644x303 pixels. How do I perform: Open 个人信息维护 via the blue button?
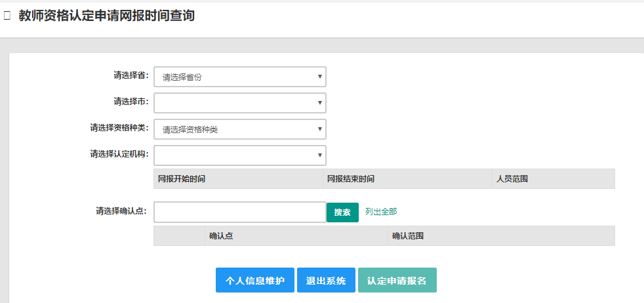tap(255, 280)
